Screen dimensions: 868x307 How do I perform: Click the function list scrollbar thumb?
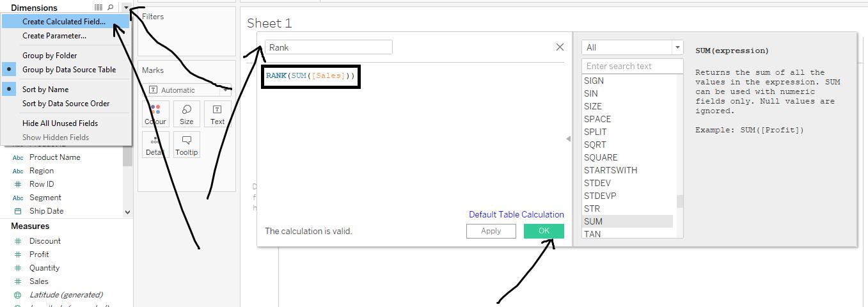679,201
